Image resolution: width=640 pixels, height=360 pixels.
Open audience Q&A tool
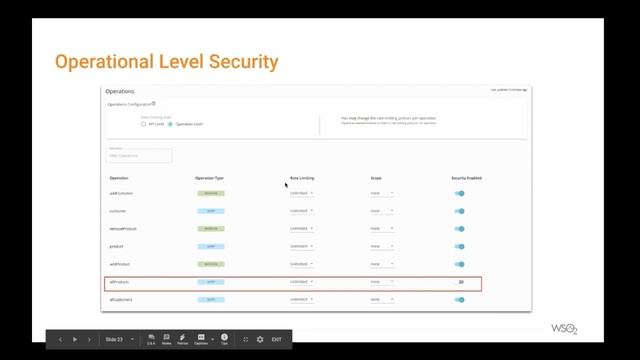[151, 340]
